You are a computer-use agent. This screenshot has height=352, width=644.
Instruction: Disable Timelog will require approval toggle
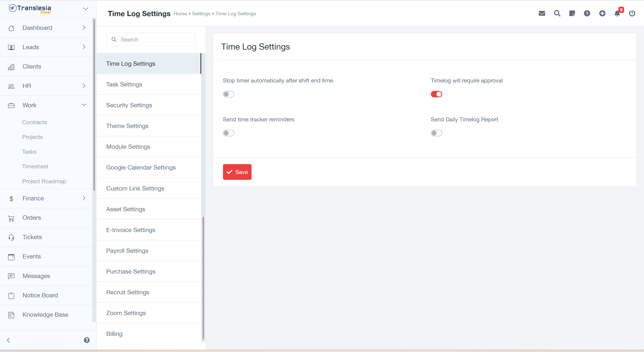click(436, 94)
